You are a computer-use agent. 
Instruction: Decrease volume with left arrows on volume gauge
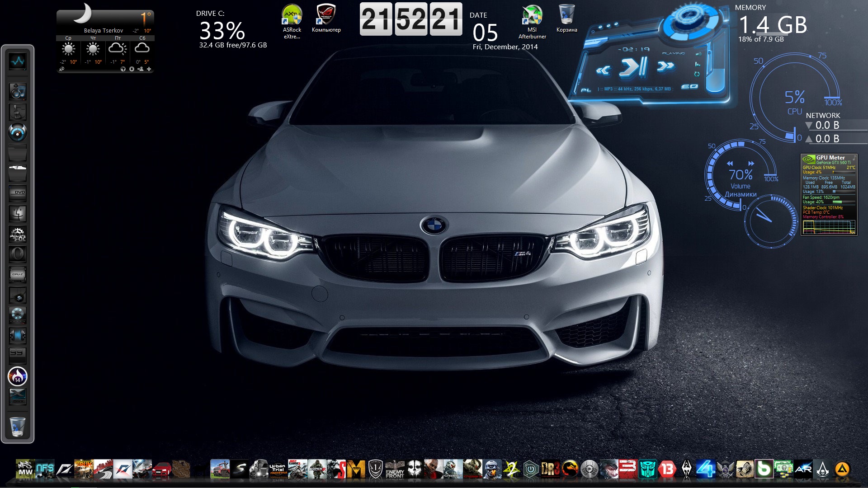coord(730,163)
